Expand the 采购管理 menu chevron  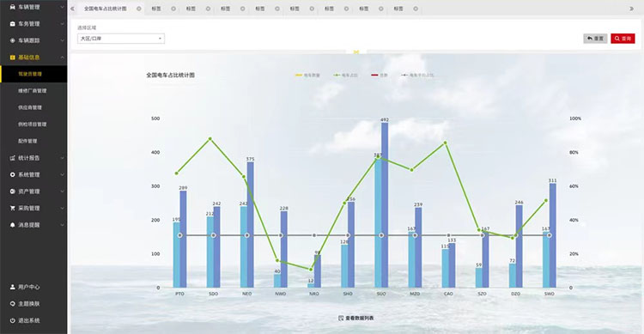coord(62,209)
